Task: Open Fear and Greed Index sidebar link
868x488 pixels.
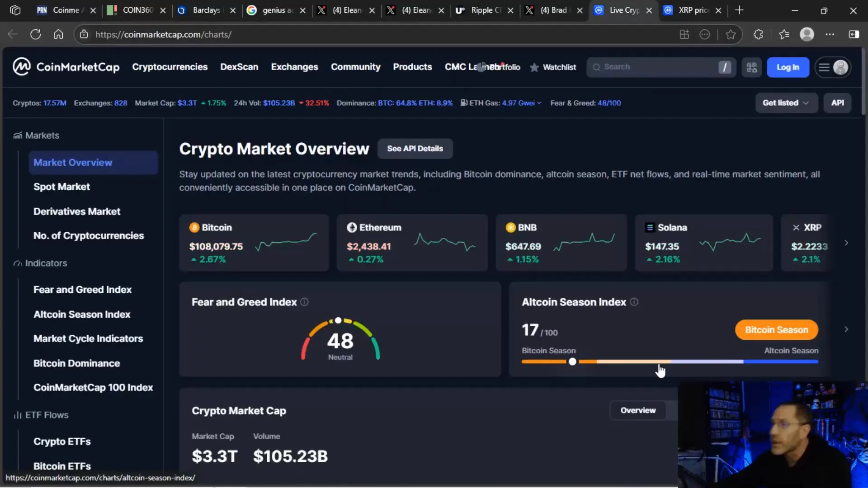Action: pos(82,290)
